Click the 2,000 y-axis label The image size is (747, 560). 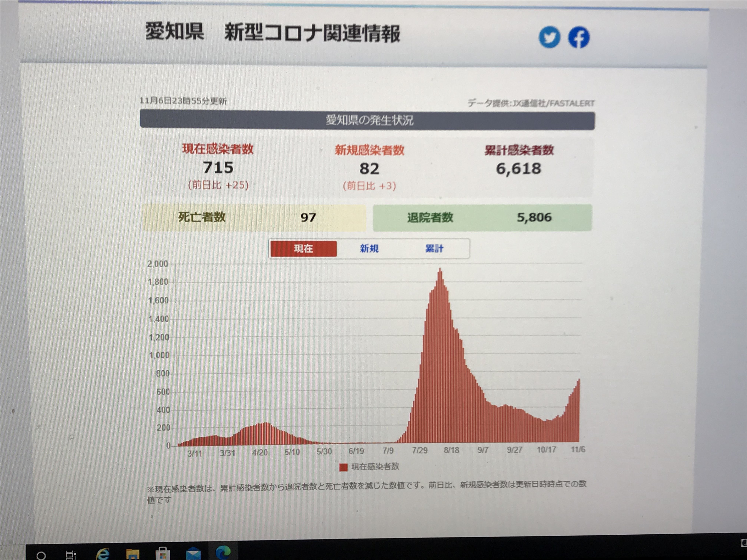(157, 264)
